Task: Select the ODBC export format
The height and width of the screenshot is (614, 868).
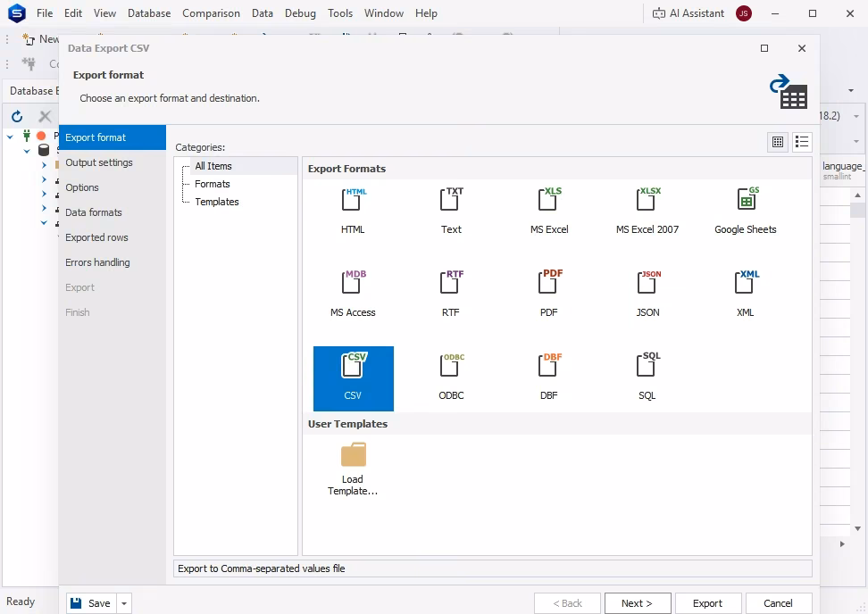Action: 451,378
